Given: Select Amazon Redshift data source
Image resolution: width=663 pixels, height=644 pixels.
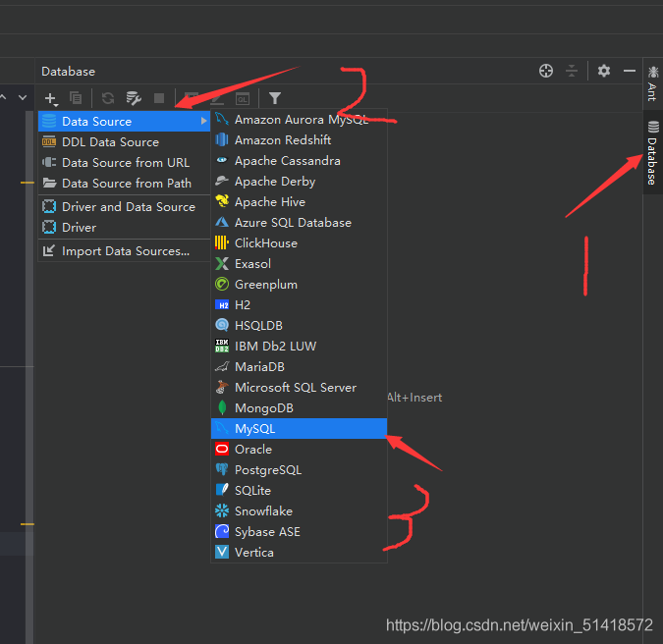Looking at the screenshot, I should tap(299, 139).
